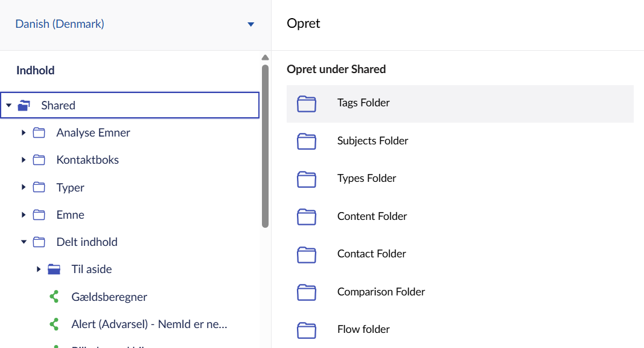
Task: Click the Alert (Advarsel) share icon
Action: 54,324
